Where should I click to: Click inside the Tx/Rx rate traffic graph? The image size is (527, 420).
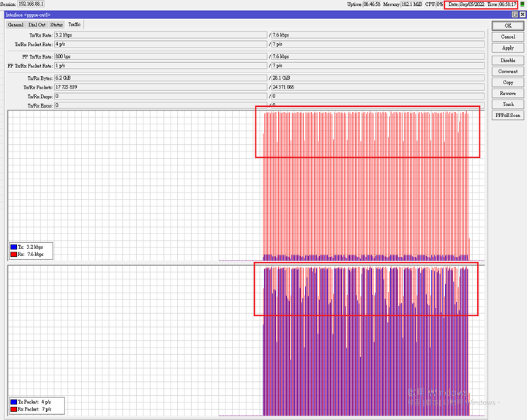(x=246, y=185)
